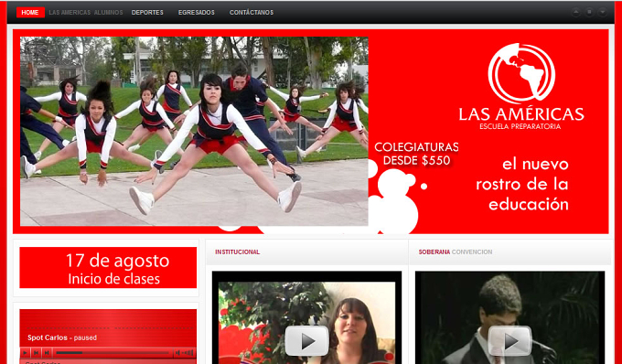Screen dimensions: 622x364
Task: Click the 'LAS AMÉRICAS' school name text
Action: tap(521, 114)
